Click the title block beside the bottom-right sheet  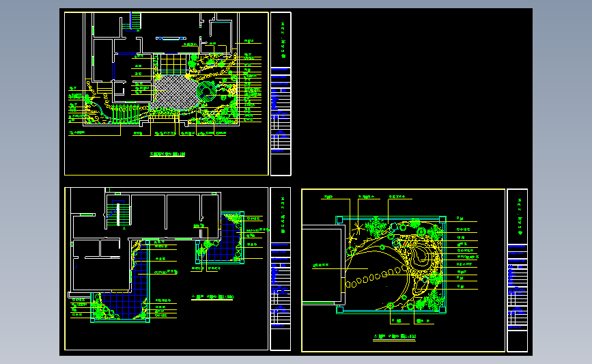click(x=518, y=270)
